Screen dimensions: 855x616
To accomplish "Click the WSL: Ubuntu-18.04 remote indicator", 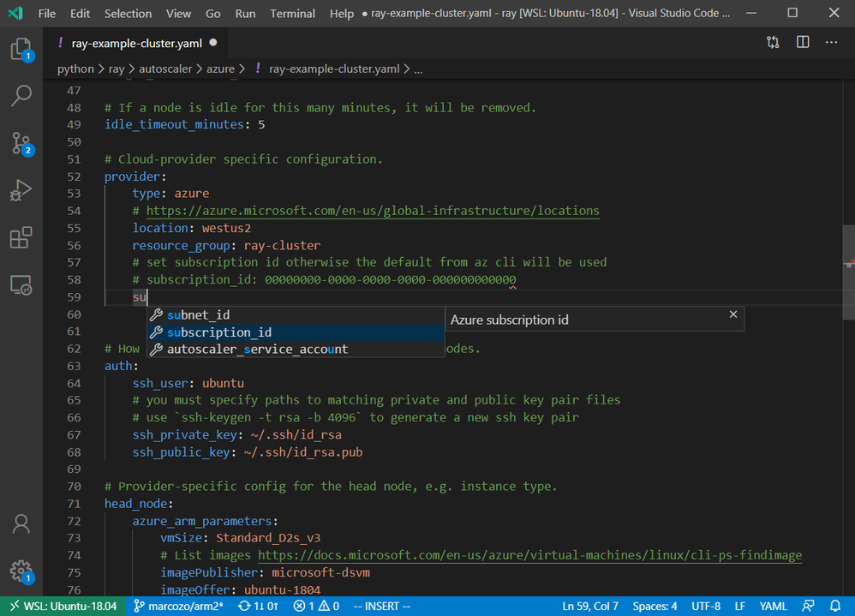I will pos(63,607).
